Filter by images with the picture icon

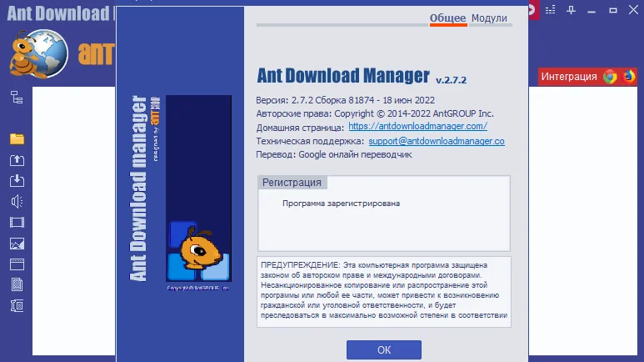(x=17, y=244)
